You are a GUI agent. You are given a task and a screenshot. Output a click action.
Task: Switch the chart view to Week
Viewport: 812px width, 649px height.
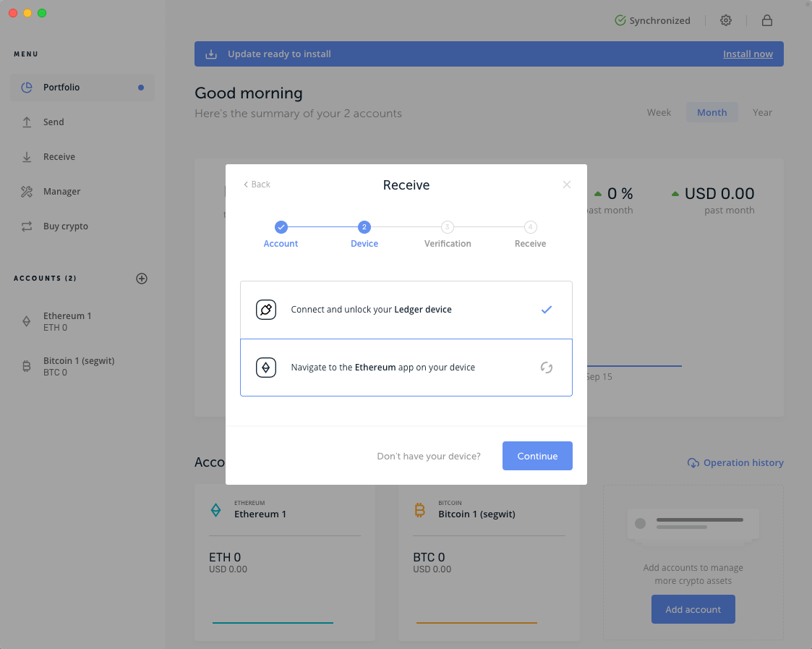tap(659, 112)
